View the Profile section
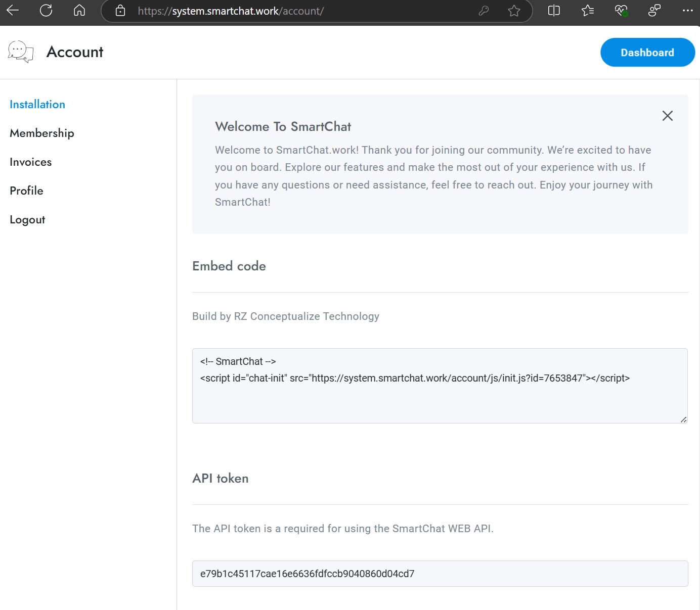Screen dimensions: 700x610 (26, 191)
